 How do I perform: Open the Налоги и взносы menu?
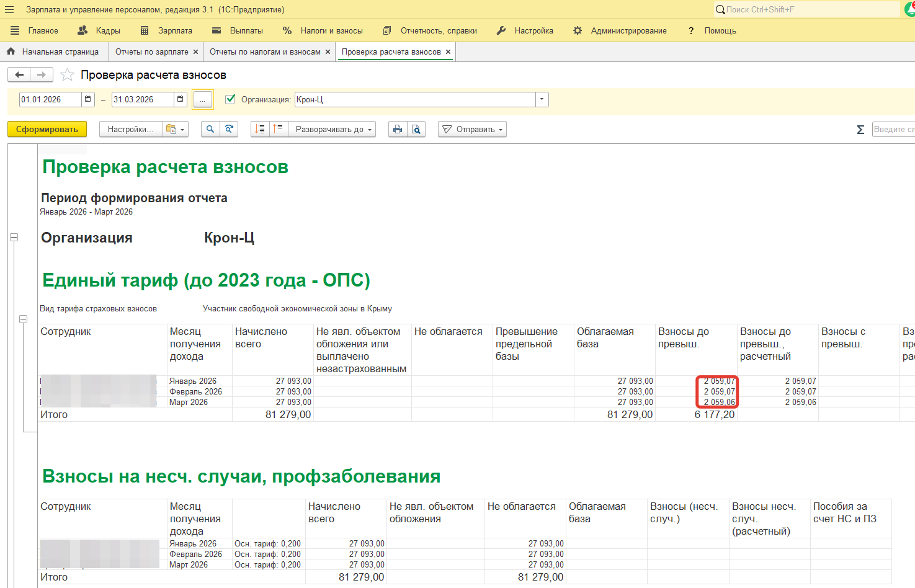tap(323, 30)
